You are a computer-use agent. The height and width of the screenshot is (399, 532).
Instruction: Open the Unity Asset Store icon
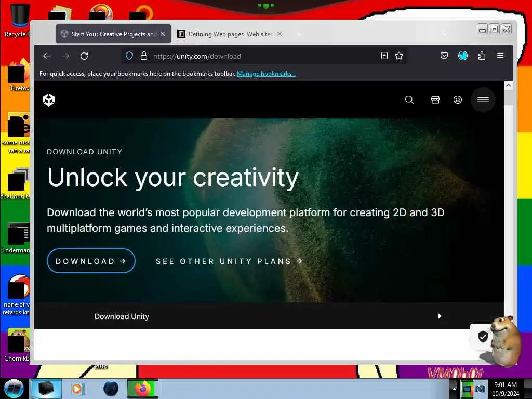(435, 100)
